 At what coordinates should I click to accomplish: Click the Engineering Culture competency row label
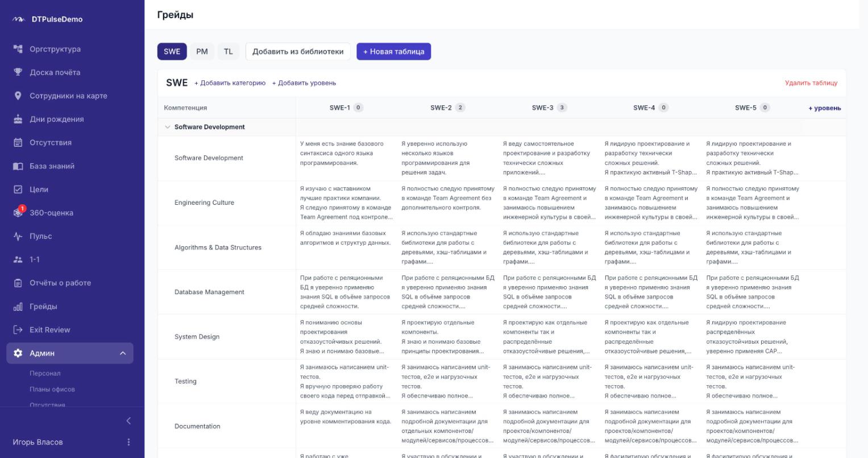204,203
